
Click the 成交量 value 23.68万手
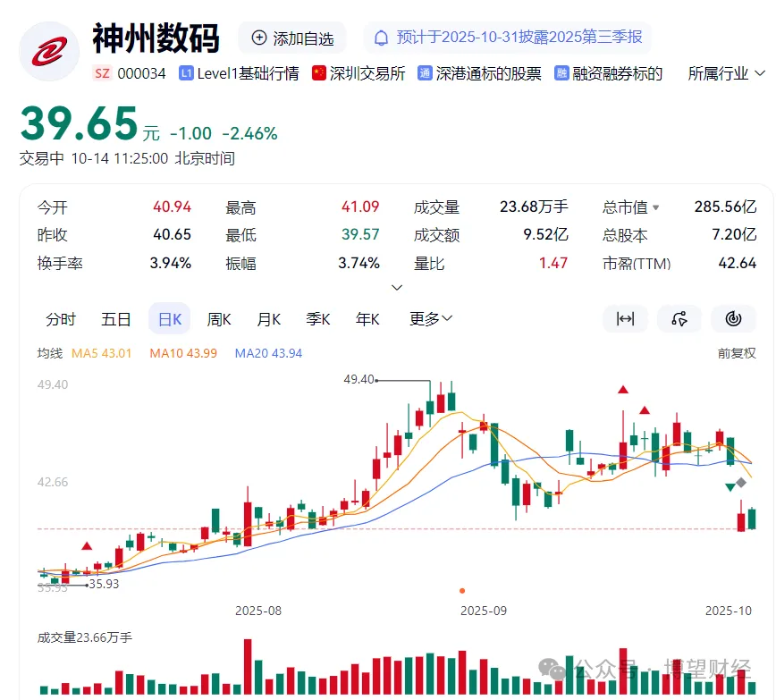534,207
